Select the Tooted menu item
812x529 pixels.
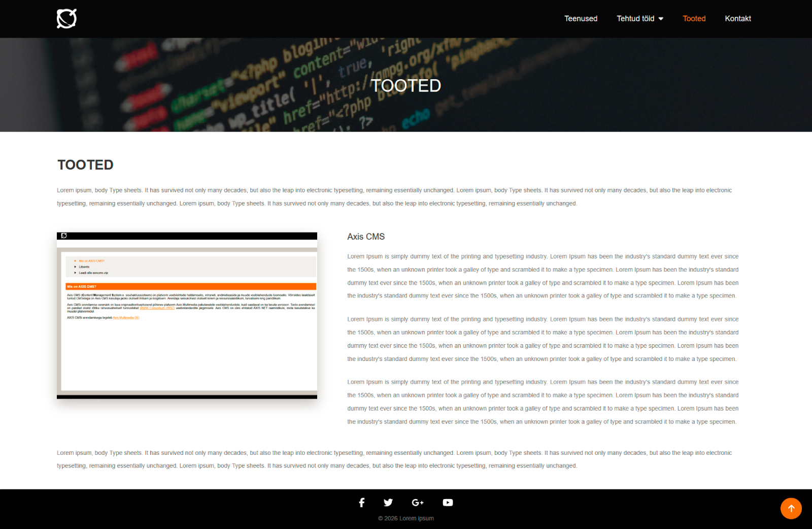[x=694, y=19]
